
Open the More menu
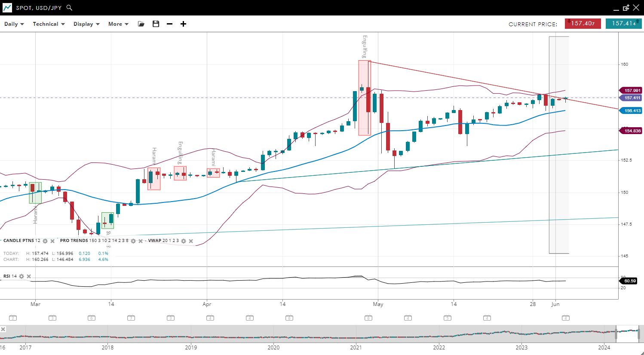(x=118, y=24)
